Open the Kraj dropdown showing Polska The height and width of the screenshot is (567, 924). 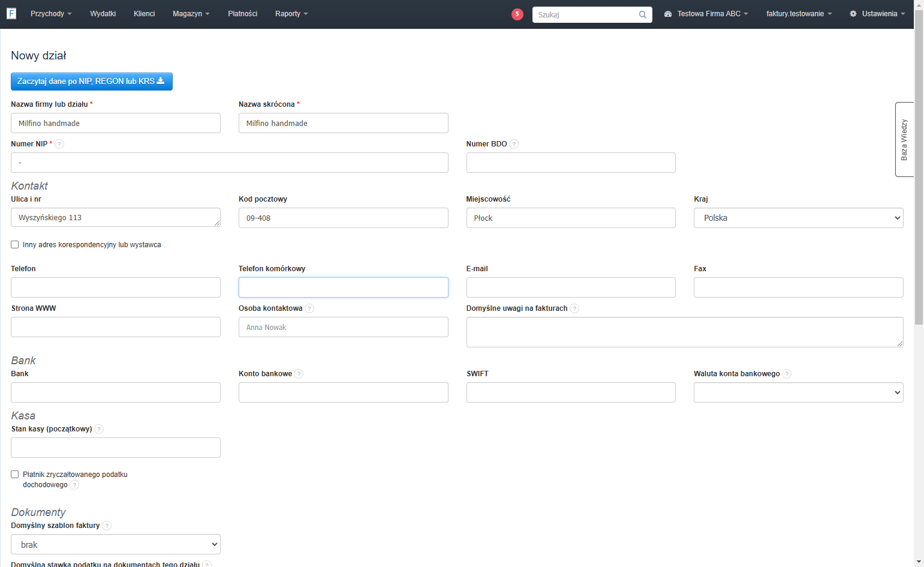(x=799, y=218)
